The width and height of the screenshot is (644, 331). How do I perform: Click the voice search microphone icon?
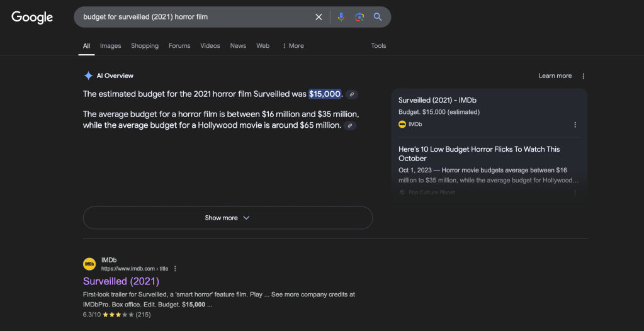(341, 17)
